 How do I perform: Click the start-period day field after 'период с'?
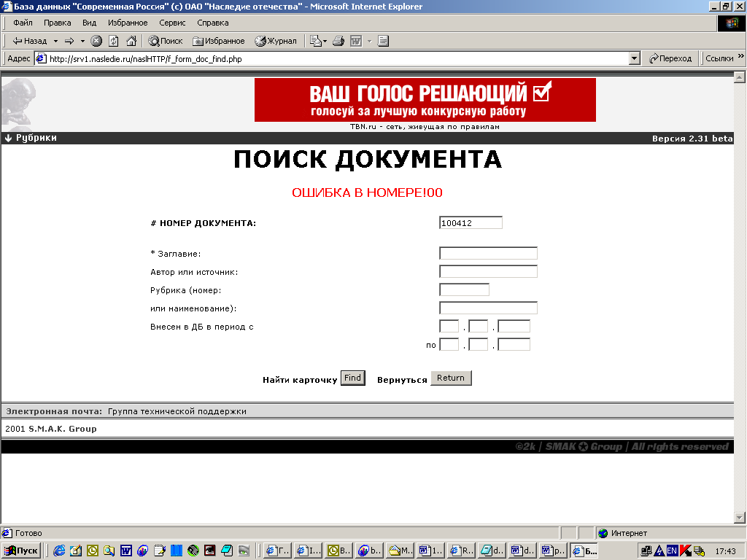pyautogui.click(x=449, y=326)
